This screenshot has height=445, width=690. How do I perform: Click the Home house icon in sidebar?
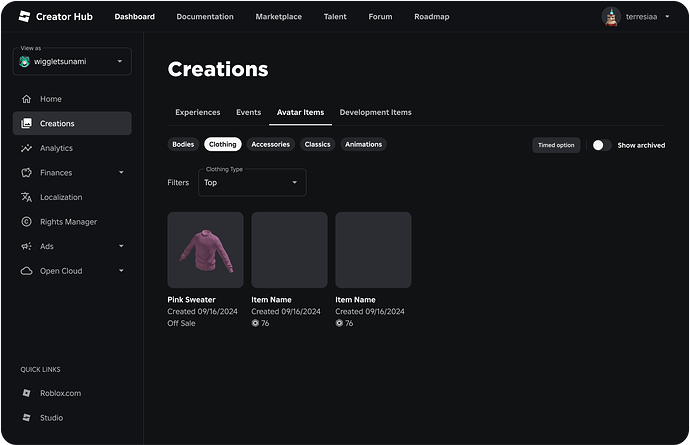26,99
